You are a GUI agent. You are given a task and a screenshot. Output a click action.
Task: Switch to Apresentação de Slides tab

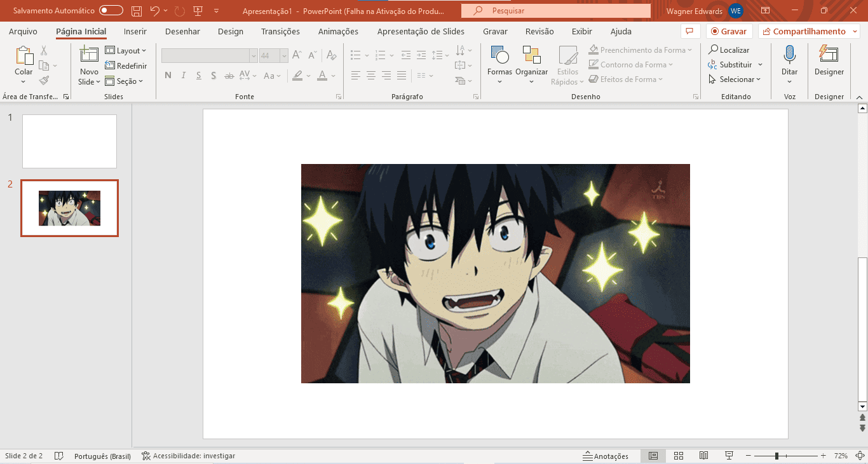421,31
